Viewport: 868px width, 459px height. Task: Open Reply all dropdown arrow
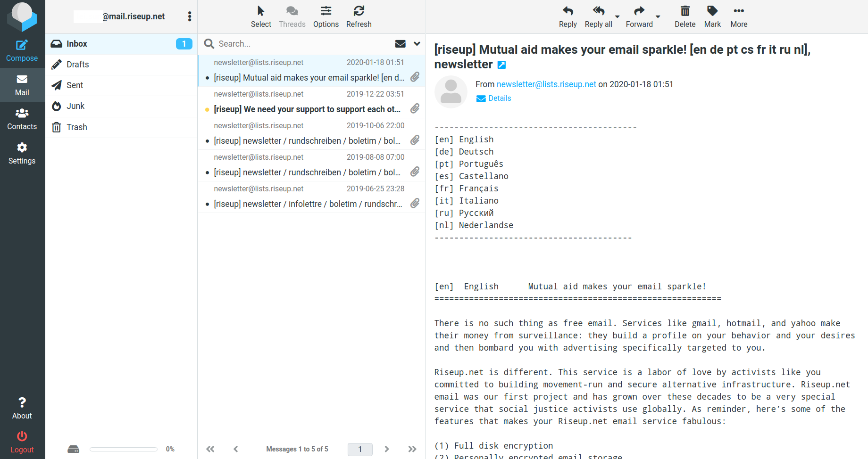pyautogui.click(x=617, y=17)
